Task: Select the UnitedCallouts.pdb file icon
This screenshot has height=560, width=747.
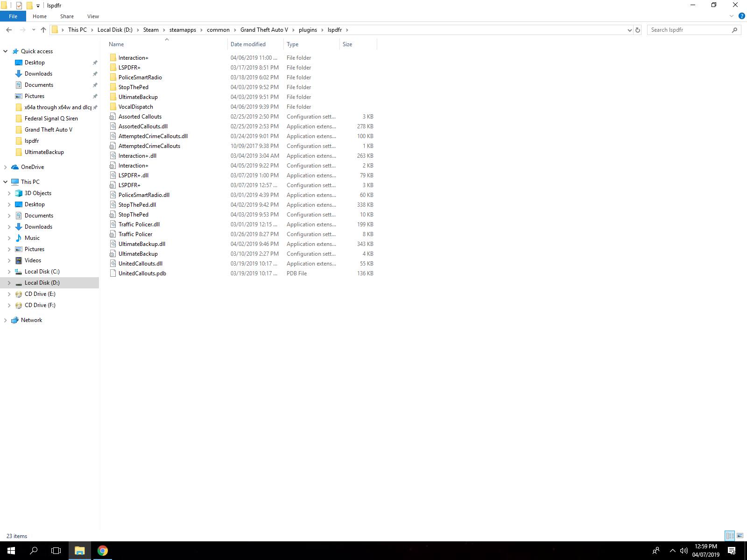Action: (113, 273)
